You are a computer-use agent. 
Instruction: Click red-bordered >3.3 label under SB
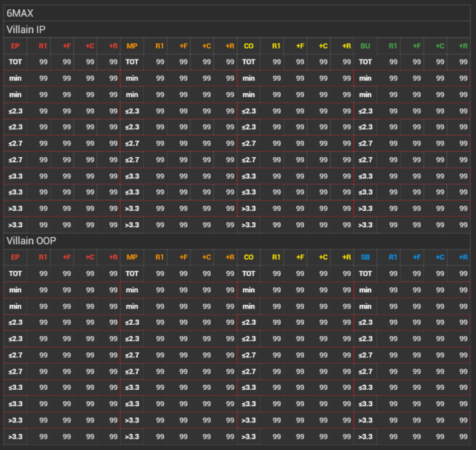point(365,420)
